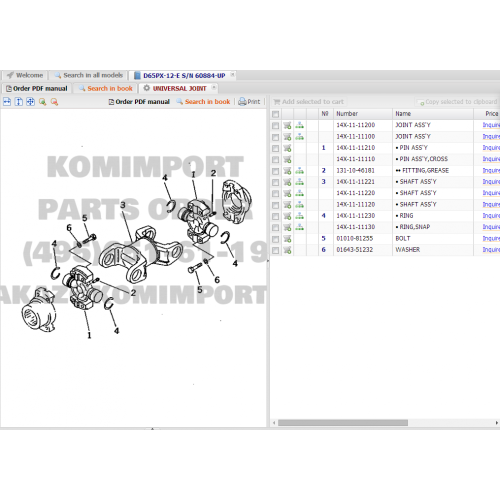
Task: Check the box for PIN ASS'Y,CROSS row
Action: (275, 160)
